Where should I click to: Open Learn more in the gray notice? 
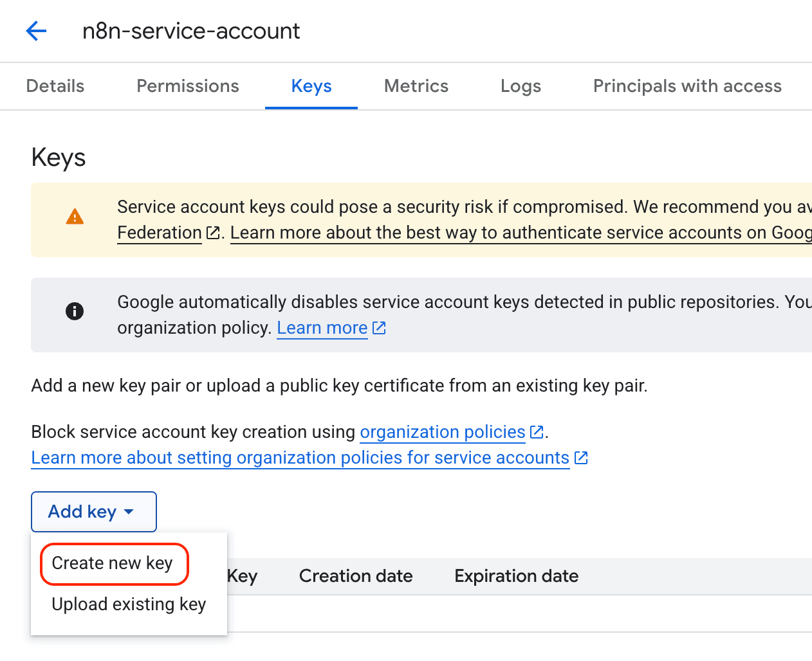coord(322,327)
